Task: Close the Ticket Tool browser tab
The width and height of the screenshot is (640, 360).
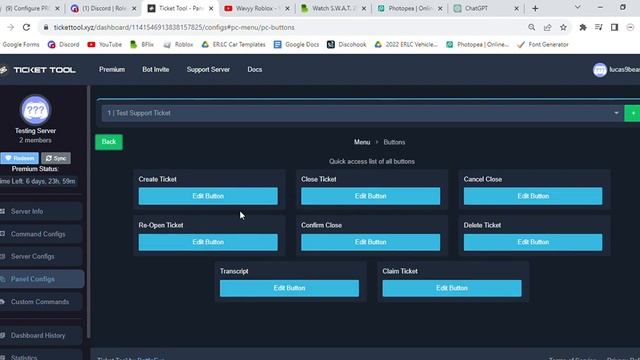Action: click(211, 8)
